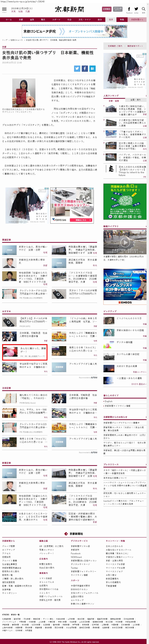Click the デジタル版ログイン button
Screen dimensions: 149x644
(x=118, y=9)
